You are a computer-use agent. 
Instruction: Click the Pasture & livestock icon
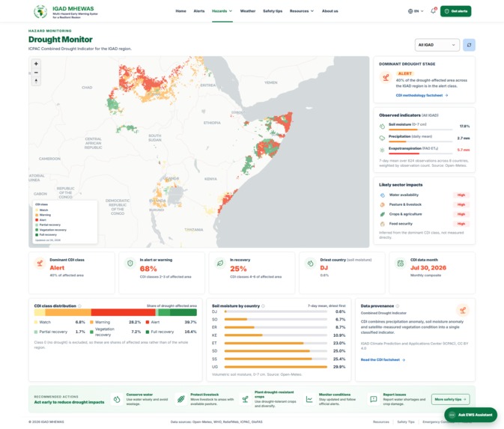coord(383,204)
